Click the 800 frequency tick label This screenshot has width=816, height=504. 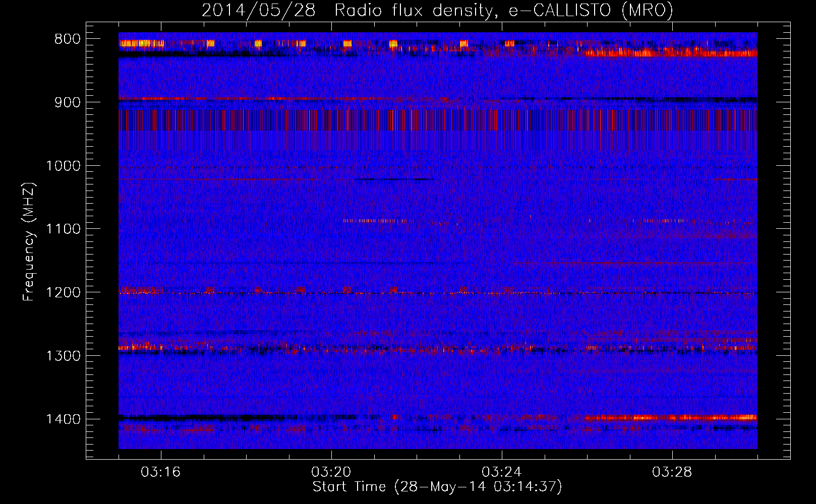tap(68, 39)
